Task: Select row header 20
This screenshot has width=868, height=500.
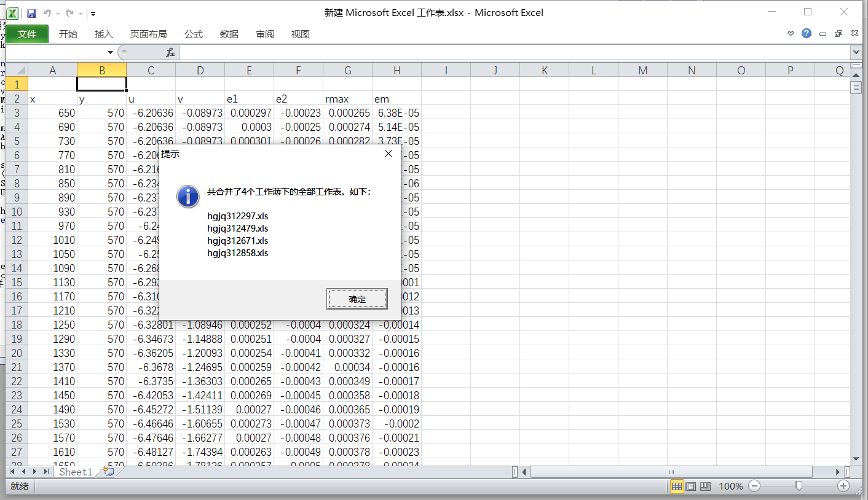Action: (x=17, y=353)
